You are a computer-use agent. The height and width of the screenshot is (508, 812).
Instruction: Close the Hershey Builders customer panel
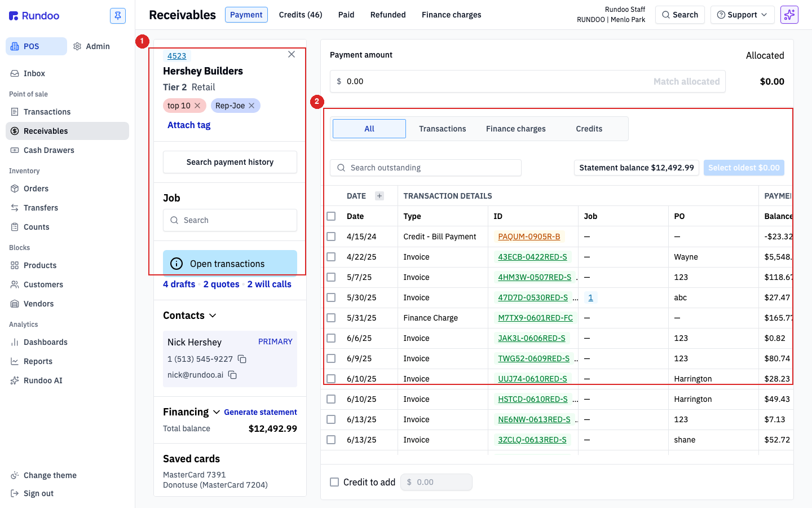pyautogui.click(x=292, y=54)
